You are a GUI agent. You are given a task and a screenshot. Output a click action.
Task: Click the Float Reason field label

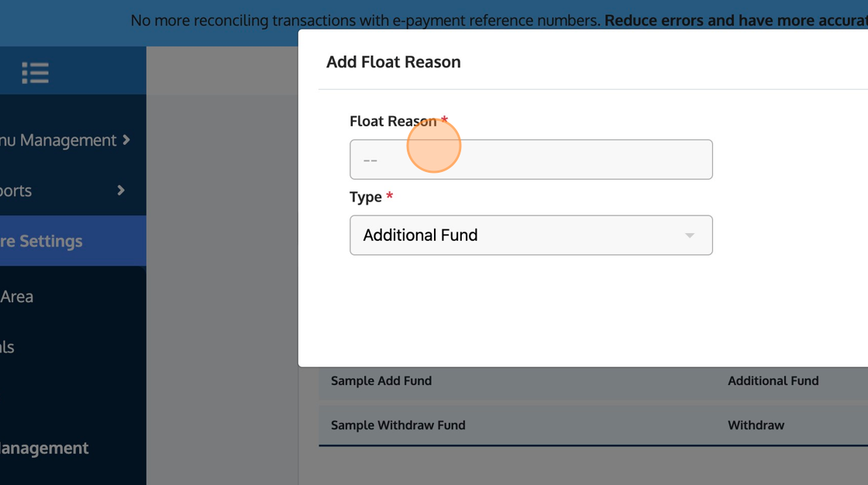click(x=393, y=122)
